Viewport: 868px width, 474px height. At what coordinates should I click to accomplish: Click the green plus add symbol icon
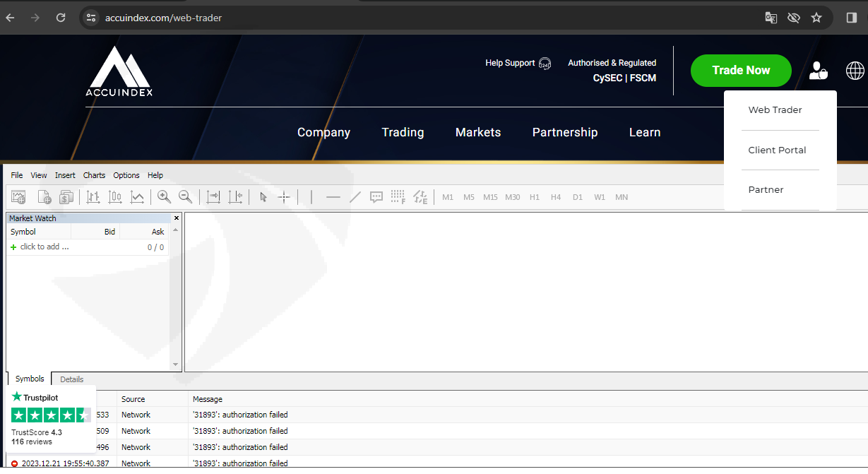tap(13, 247)
